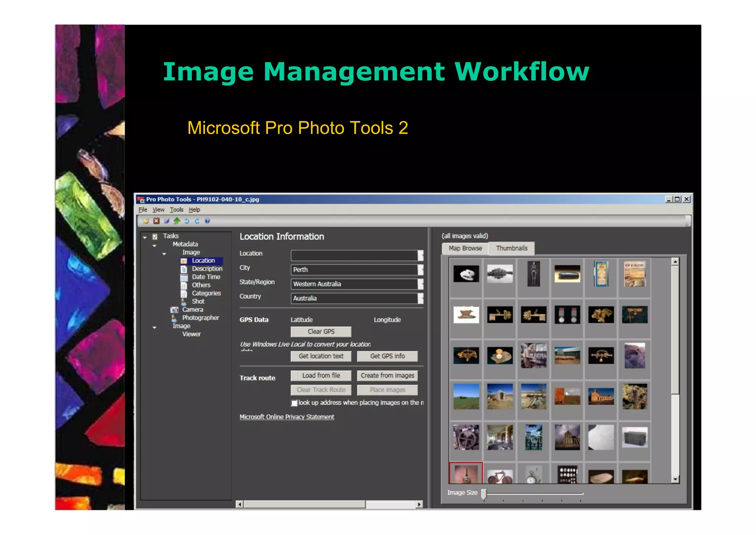
Task: Select Description in the metadata tree
Action: point(207,269)
